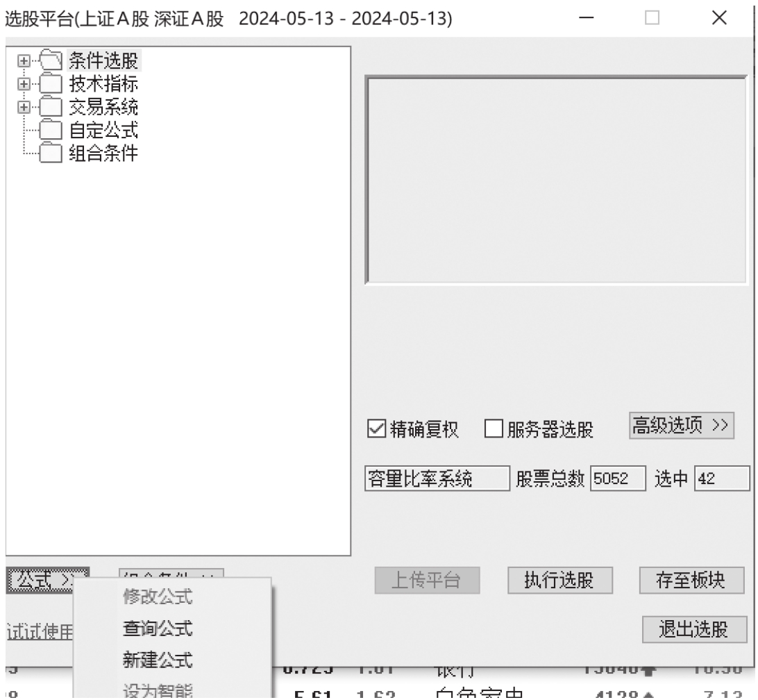Screen dimensions: 758x700
Task: Click the 交易系统 tree label
Action: (103, 107)
